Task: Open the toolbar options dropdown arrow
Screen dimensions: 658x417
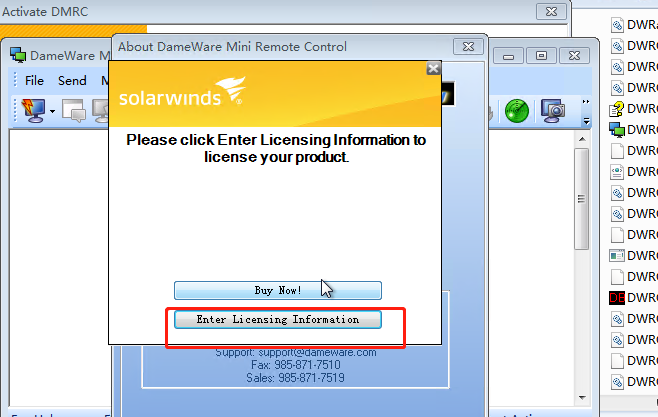Action: [x=586, y=121]
